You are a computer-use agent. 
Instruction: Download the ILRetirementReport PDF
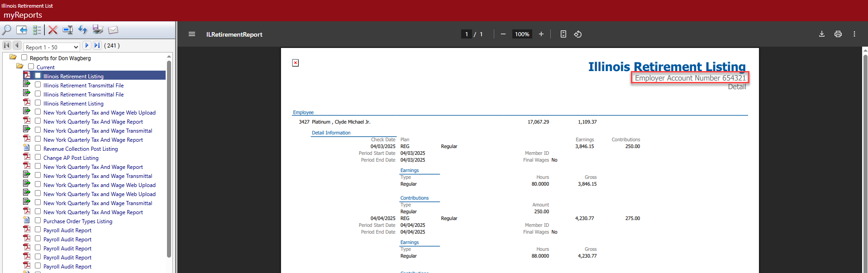point(822,34)
